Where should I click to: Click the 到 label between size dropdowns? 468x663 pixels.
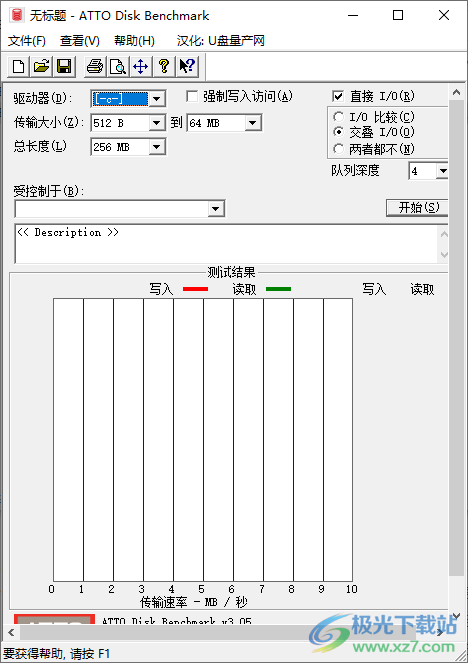click(x=176, y=123)
